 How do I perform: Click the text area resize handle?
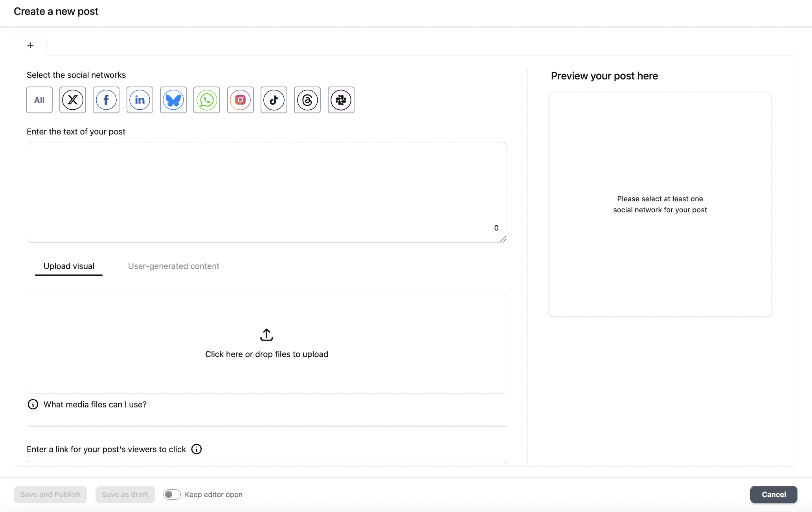[503, 239]
